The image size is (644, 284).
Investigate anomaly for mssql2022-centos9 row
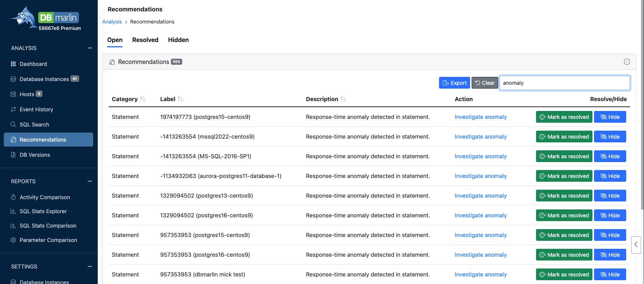tap(480, 137)
